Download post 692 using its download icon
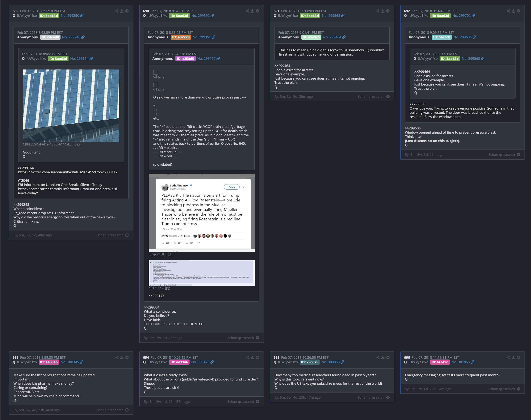The width and height of the screenshot is (531, 420). (513, 11)
